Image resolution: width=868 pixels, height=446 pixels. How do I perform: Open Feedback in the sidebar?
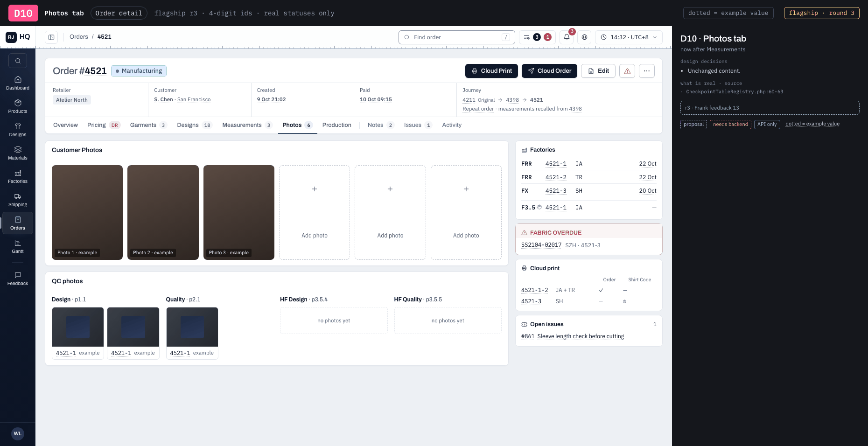pos(18,279)
